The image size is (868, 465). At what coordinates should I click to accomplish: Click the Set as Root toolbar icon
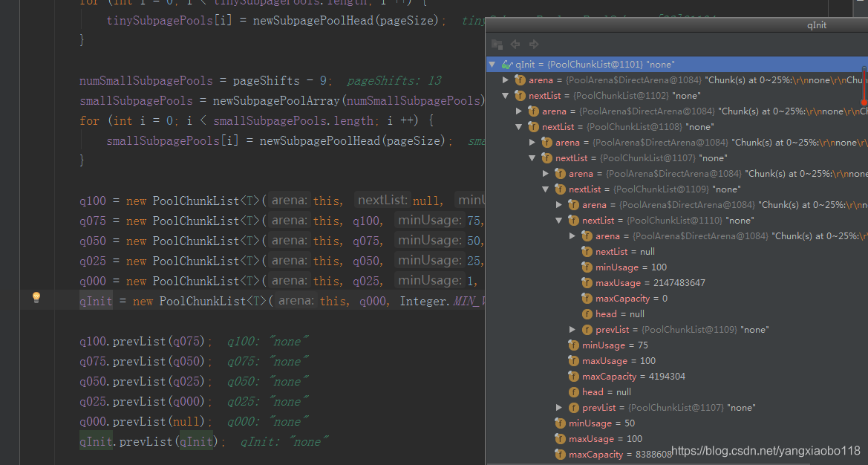[x=497, y=45]
